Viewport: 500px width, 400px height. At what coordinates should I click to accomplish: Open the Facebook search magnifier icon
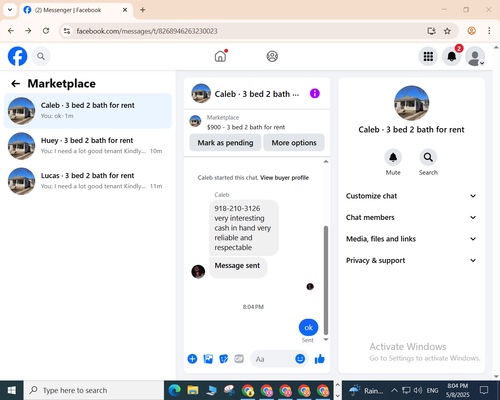point(41,56)
